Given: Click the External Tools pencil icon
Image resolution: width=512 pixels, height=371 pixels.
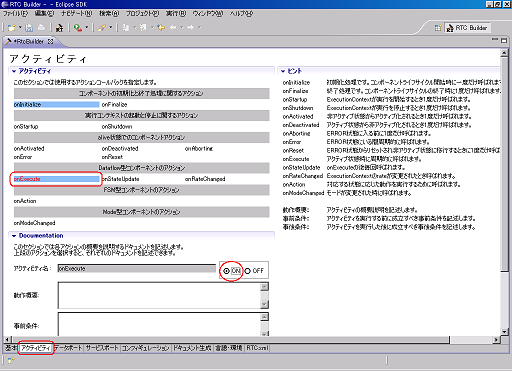Looking at the screenshot, I should (102, 28).
